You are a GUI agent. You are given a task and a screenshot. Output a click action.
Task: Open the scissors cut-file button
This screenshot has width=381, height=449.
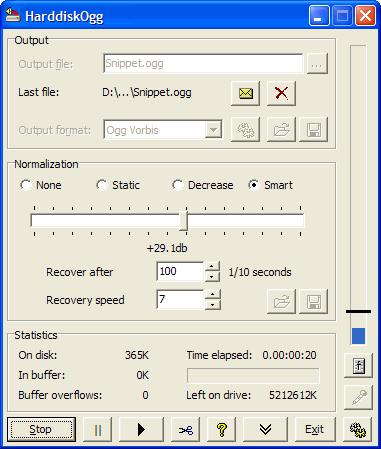186,430
